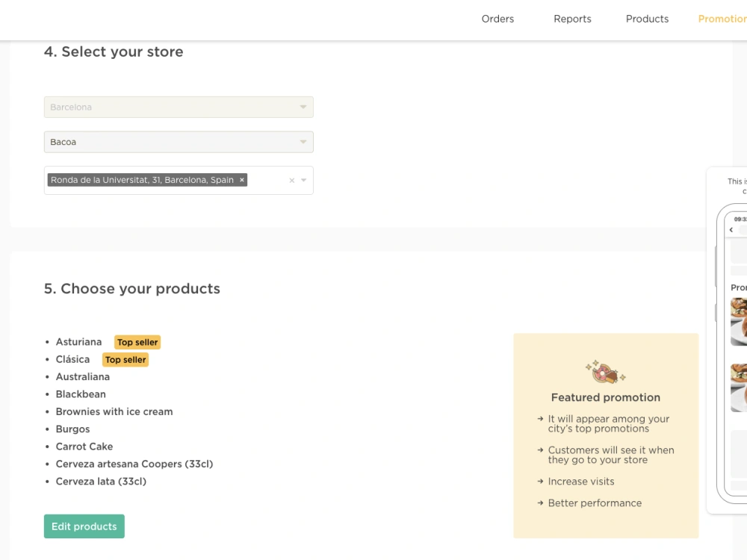Click the address multi-select input field
747x560 pixels.
pos(179,180)
